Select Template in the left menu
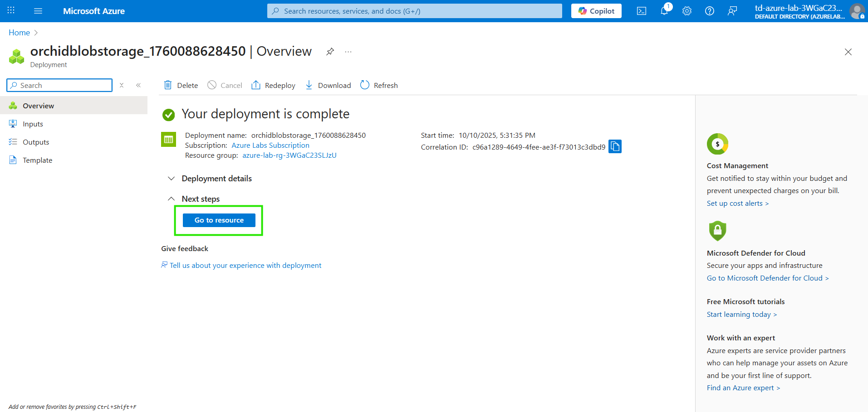The height and width of the screenshot is (412, 868). click(37, 160)
